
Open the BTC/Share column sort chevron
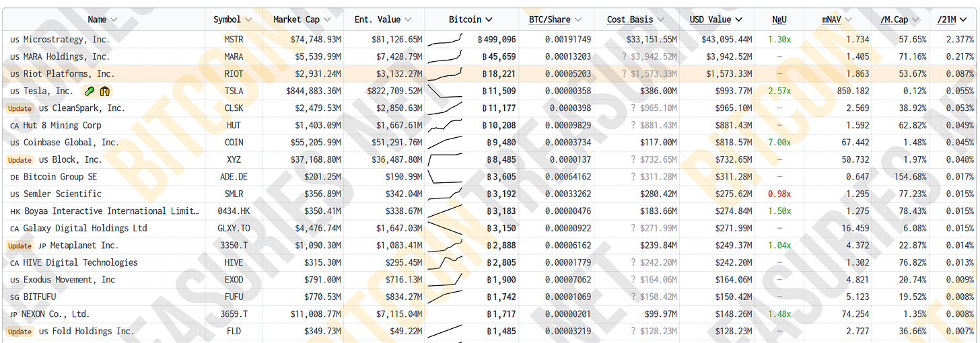[x=578, y=20]
